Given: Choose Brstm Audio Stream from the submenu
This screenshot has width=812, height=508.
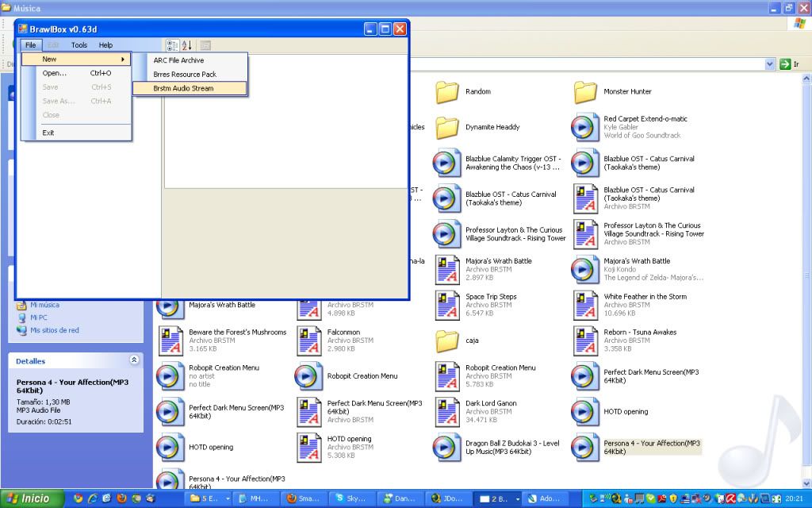Looking at the screenshot, I should pos(189,88).
